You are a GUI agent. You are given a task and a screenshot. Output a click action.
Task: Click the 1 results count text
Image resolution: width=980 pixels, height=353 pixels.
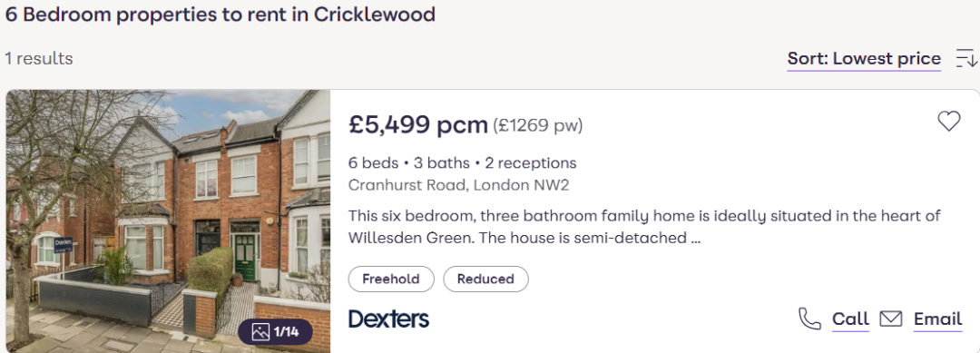[39, 59]
